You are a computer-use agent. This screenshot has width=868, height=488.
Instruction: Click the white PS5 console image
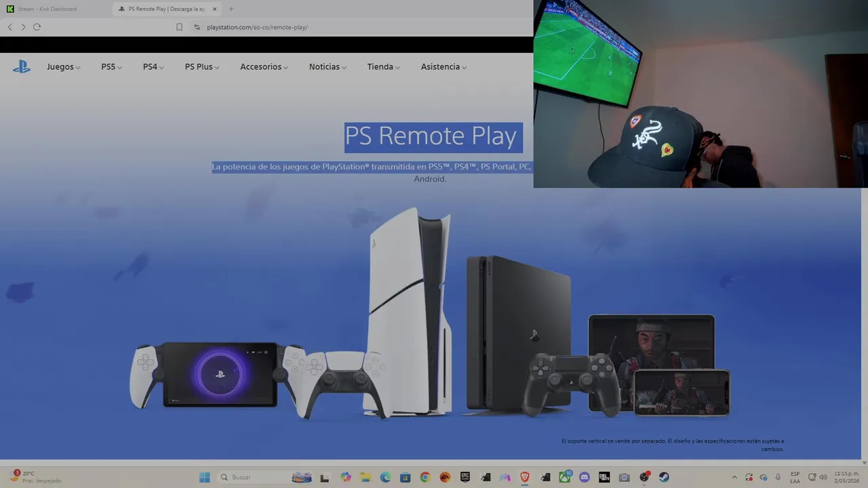click(x=409, y=312)
